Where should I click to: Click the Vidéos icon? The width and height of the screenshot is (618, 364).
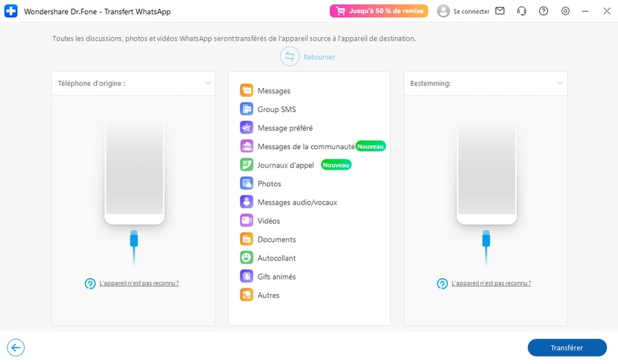(247, 220)
